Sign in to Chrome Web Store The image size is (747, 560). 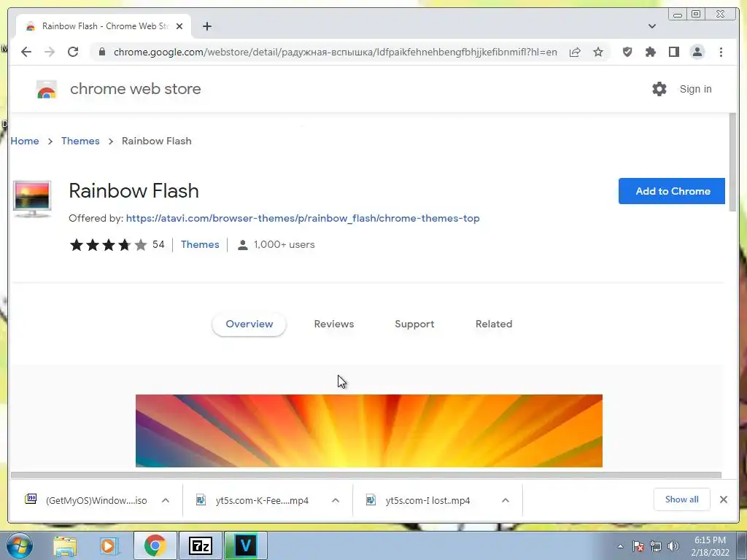point(695,89)
